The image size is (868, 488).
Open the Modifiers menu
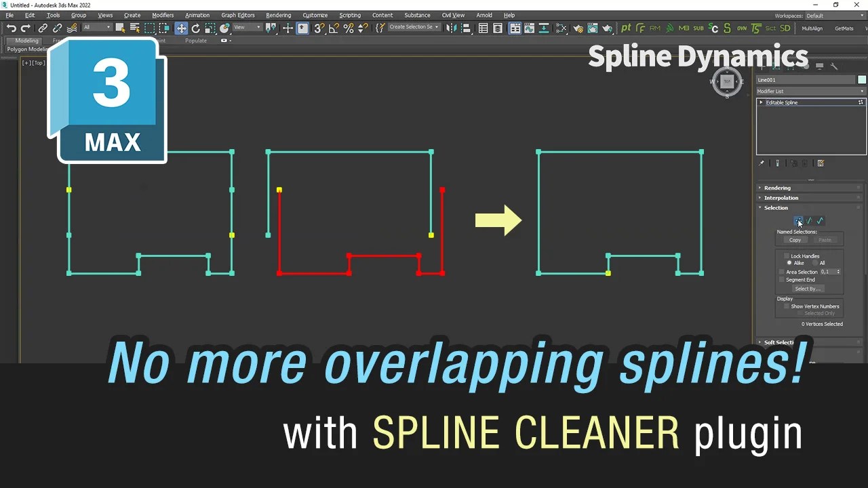(x=162, y=15)
